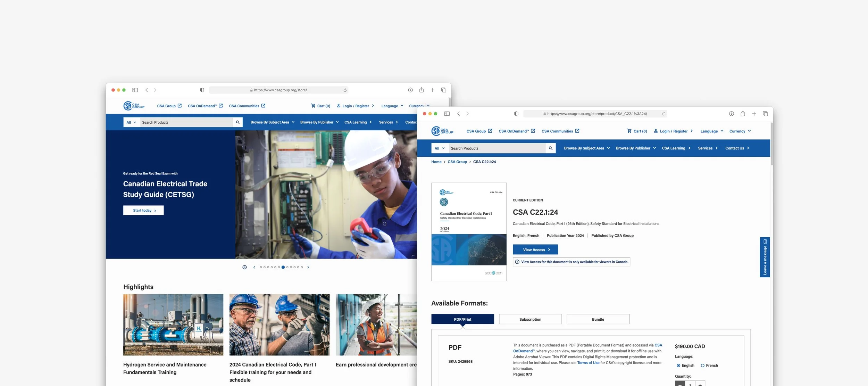
Task: Open the Bundle format tab
Action: pos(598,319)
